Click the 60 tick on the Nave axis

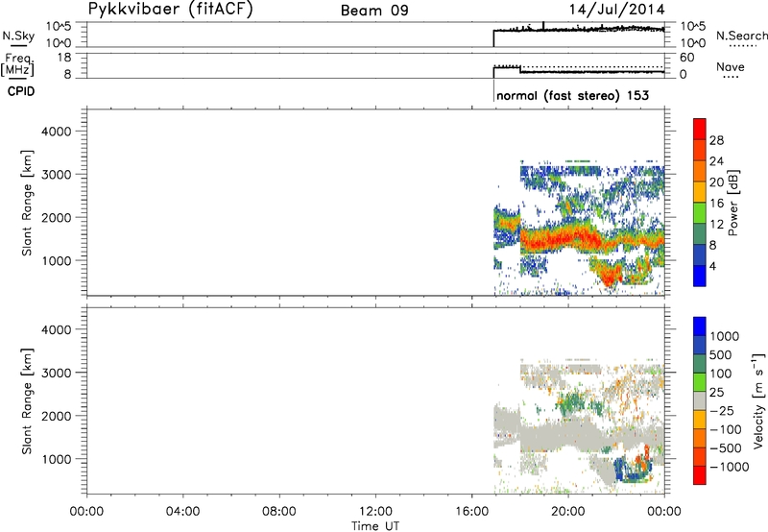coord(686,58)
